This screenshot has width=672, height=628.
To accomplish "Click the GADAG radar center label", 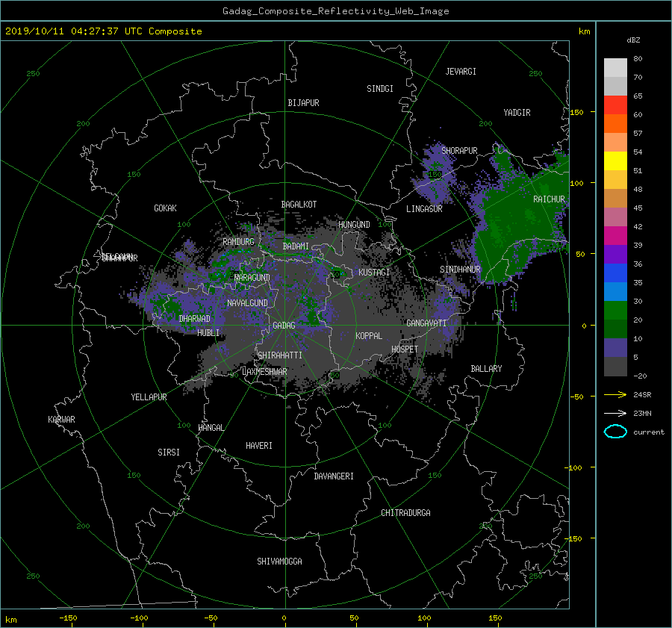I will [x=284, y=326].
